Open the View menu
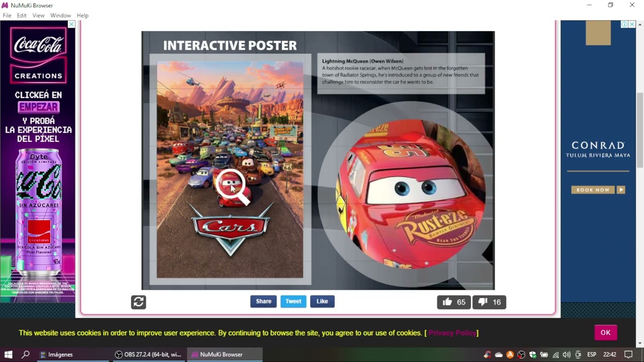 click(39, 16)
